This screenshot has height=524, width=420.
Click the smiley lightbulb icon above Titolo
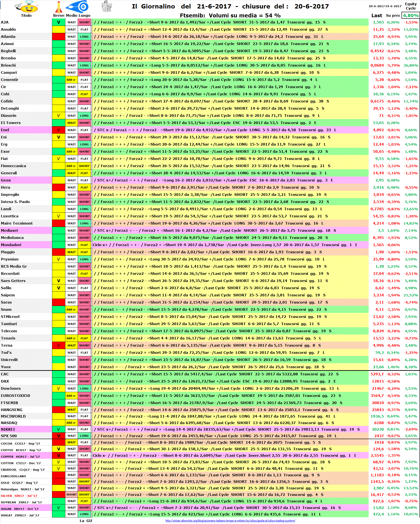[x=26, y=7]
